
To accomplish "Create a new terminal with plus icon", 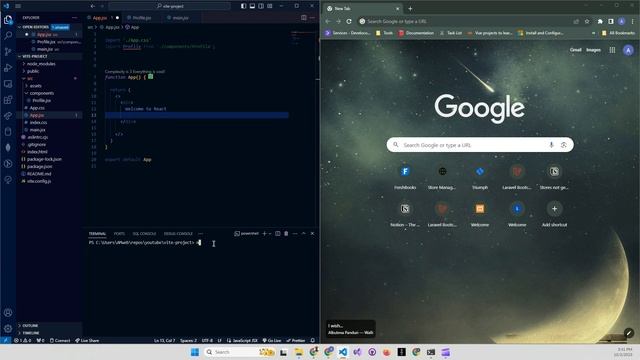I will (x=264, y=233).
